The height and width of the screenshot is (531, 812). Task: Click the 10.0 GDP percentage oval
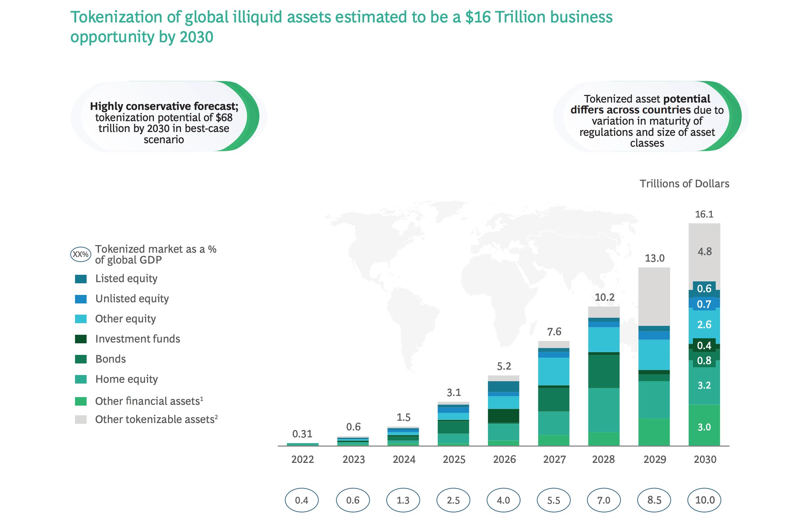click(704, 500)
